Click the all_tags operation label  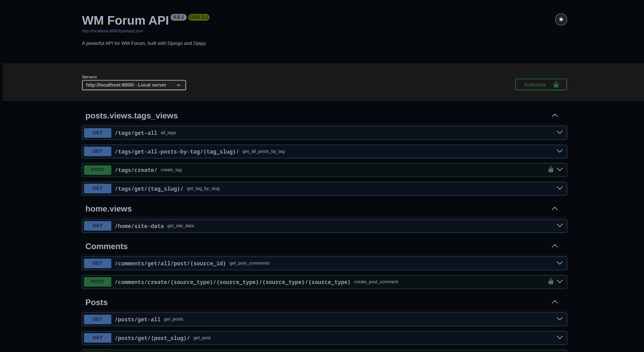pyautogui.click(x=168, y=133)
